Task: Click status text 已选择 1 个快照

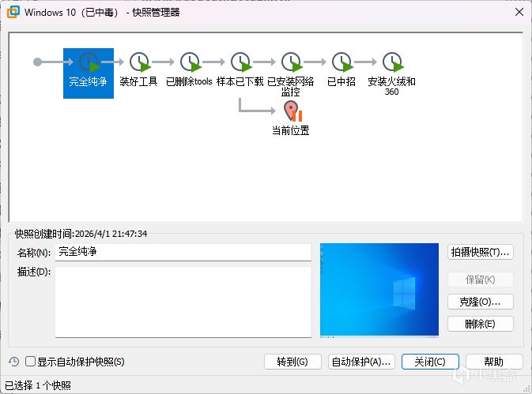Action: [x=38, y=385]
